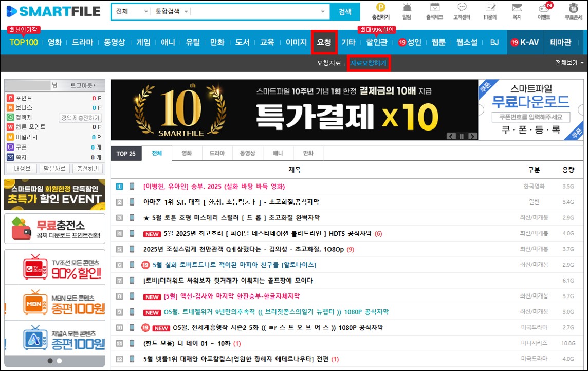Click the 내정보 button
The height and width of the screenshot is (371, 588).
click(22, 169)
